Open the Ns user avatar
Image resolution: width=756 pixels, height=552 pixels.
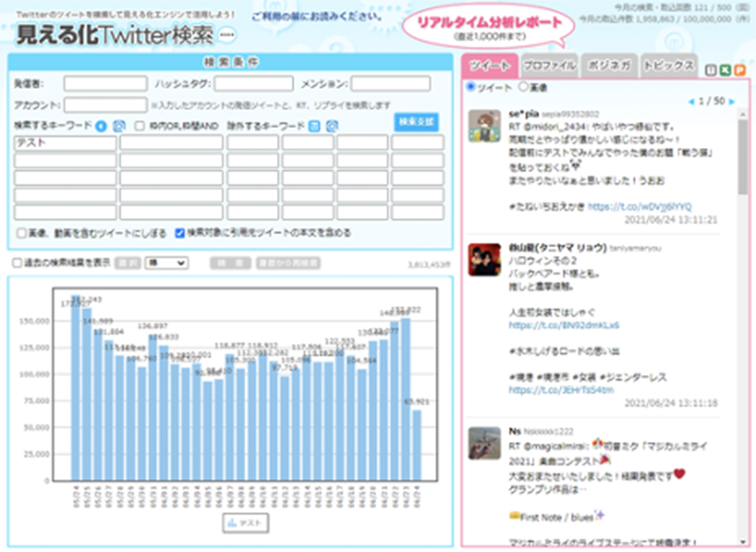[485, 443]
